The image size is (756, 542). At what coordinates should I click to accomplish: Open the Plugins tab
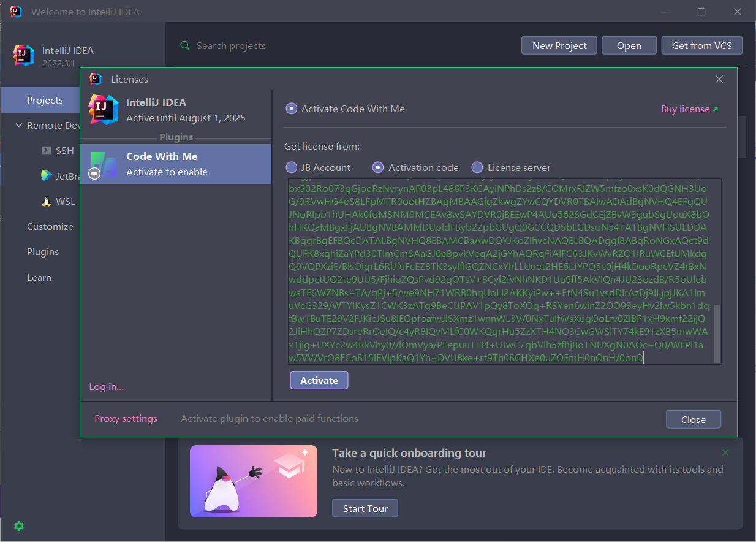(x=43, y=251)
